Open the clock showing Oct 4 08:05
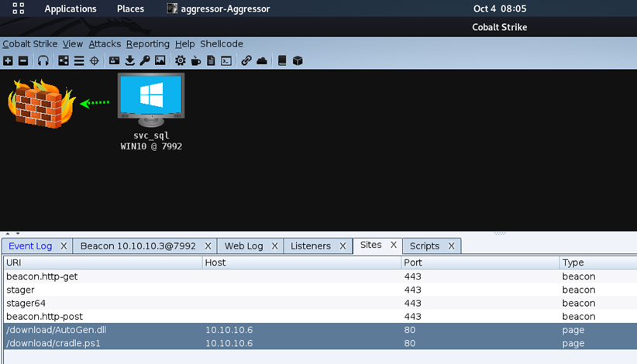 coord(500,9)
